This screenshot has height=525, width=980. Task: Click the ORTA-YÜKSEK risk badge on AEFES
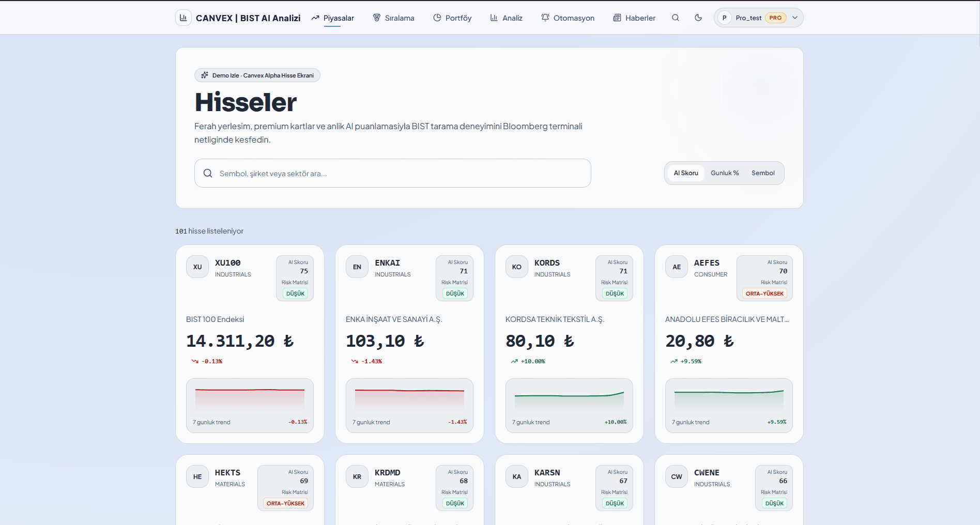(x=764, y=294)
